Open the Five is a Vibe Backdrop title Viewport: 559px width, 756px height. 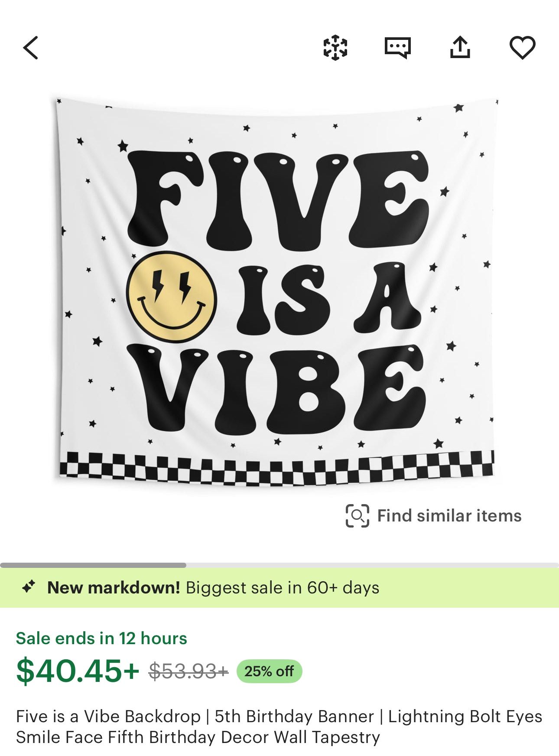point(279,727)
